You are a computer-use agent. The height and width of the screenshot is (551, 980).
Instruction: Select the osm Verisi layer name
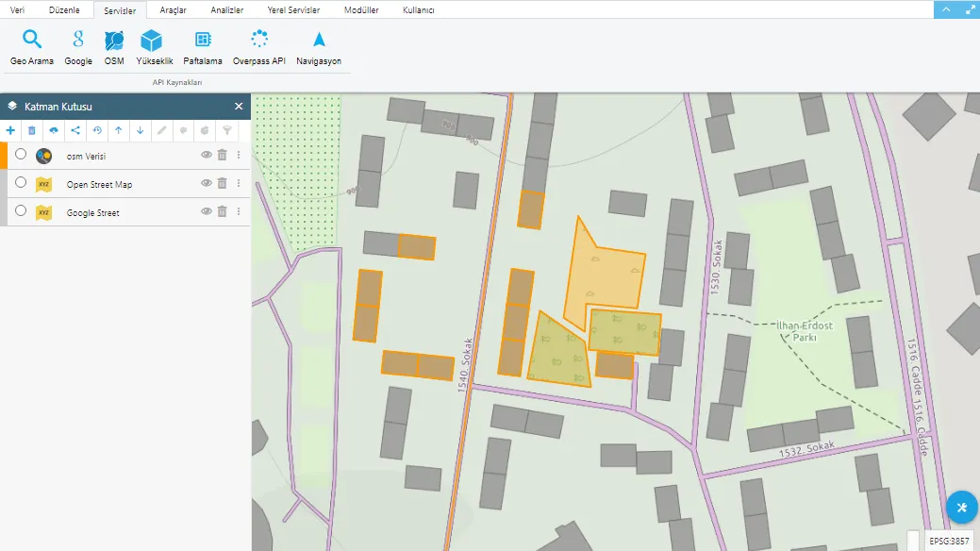click(x=86, y=157)
